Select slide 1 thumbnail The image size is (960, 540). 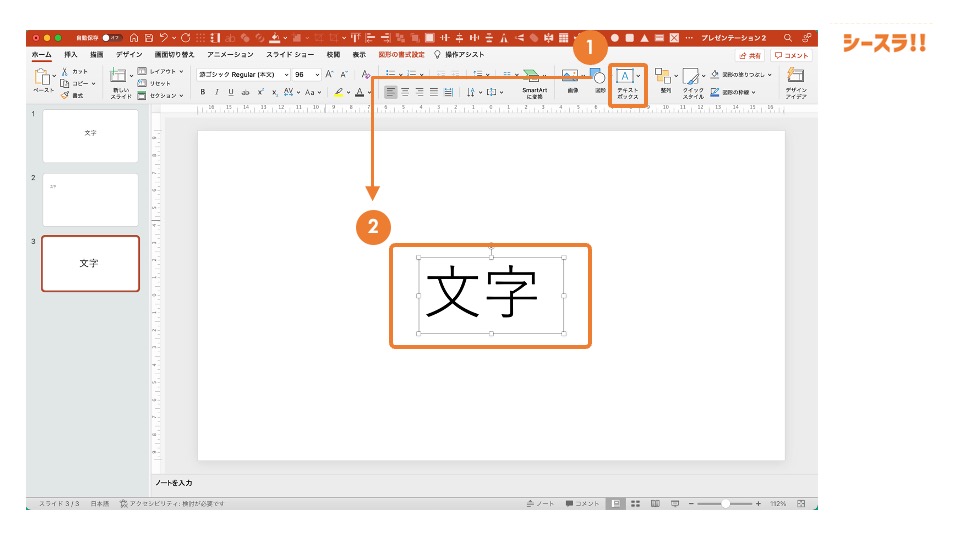91,136
